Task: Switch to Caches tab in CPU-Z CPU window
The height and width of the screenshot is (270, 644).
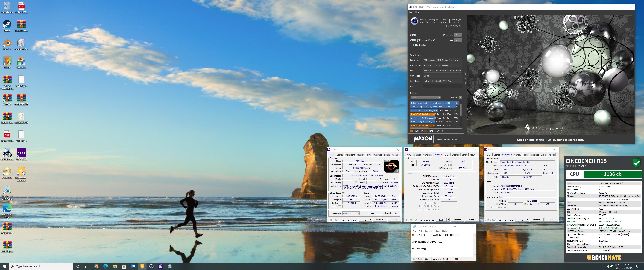Action: point(340,155)
